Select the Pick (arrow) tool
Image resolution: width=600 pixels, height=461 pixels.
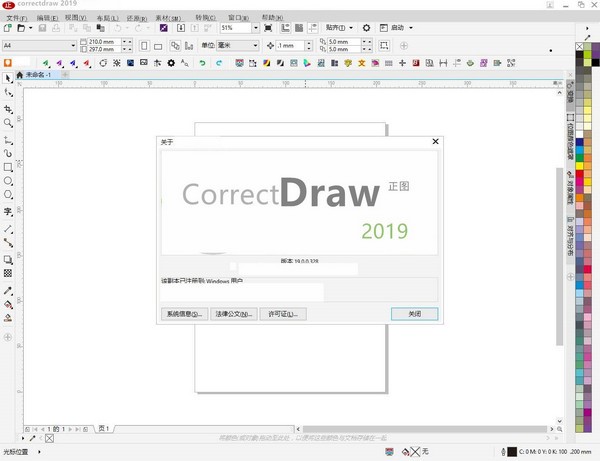click(x=8, y=78)
